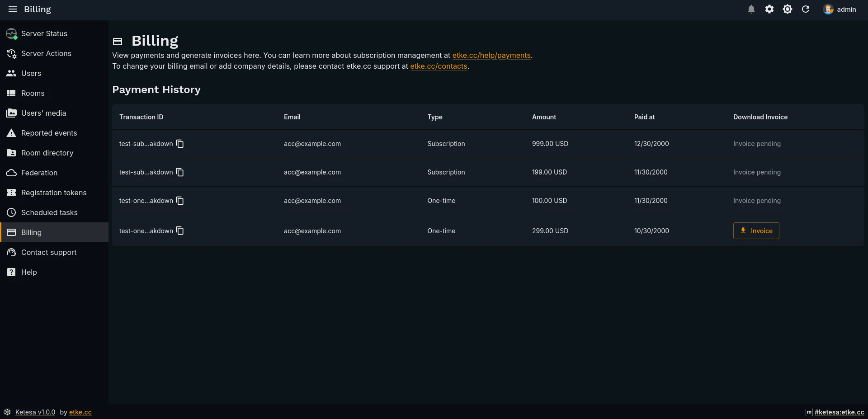Navigate to Users page
Image resolution: width=868 pixels, height=419 pixels.
click(54, 73)
